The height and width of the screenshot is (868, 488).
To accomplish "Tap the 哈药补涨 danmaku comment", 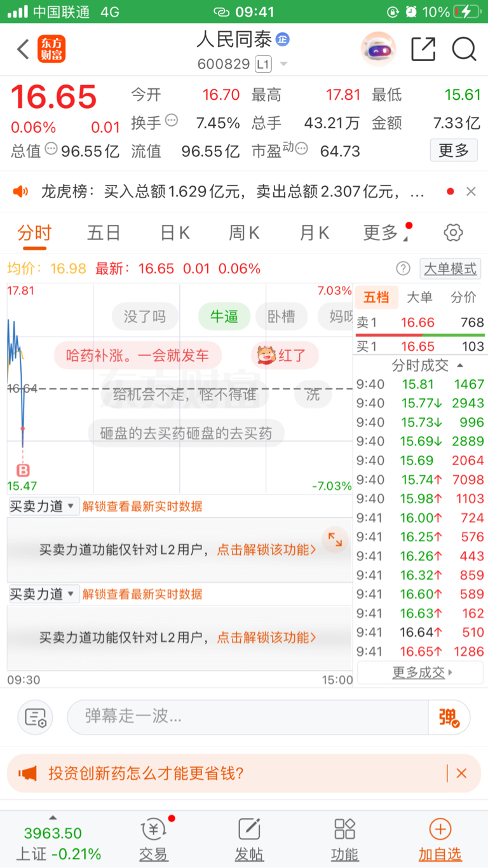I will click(138, 355).
